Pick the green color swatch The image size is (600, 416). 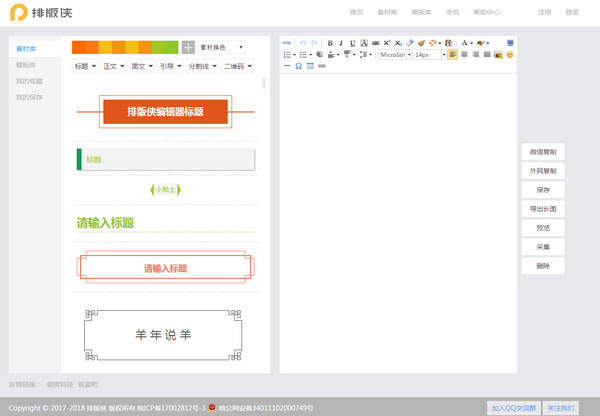pos(158,47)
